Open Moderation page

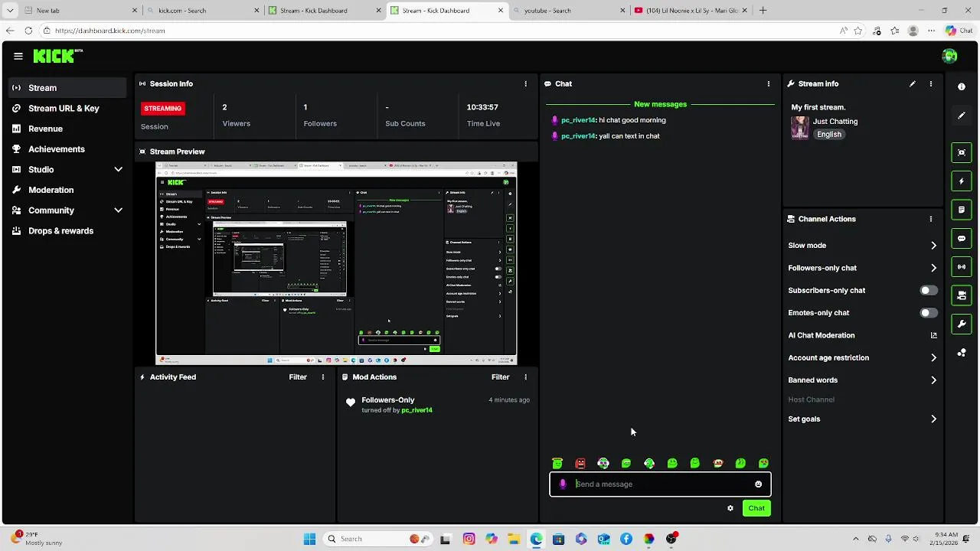point(67,190)
